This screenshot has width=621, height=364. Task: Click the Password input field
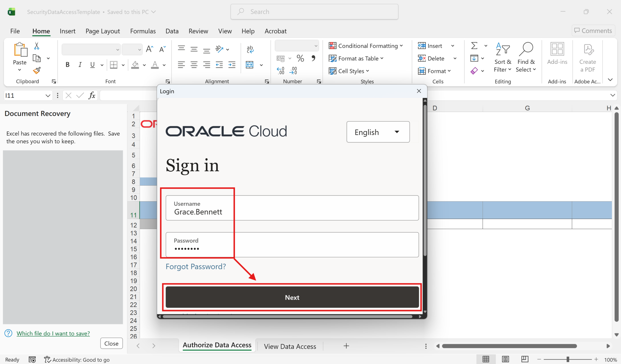[x=292, y=245]
